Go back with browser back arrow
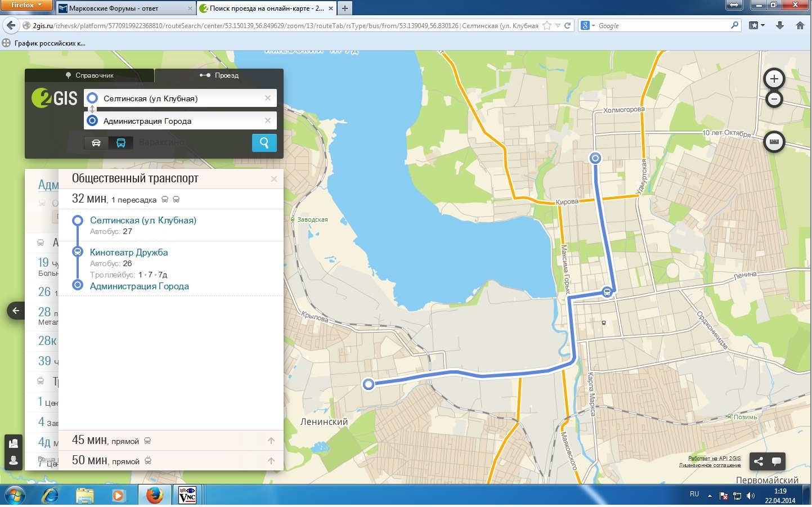The image size is (812, 507). (x=11, y=25)
